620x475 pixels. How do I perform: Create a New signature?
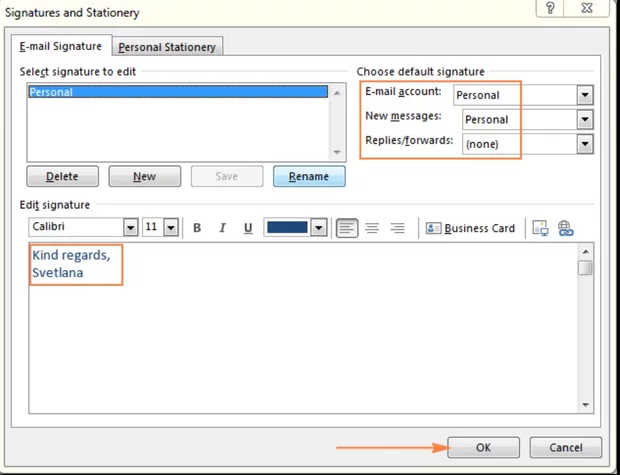(145, 176)
